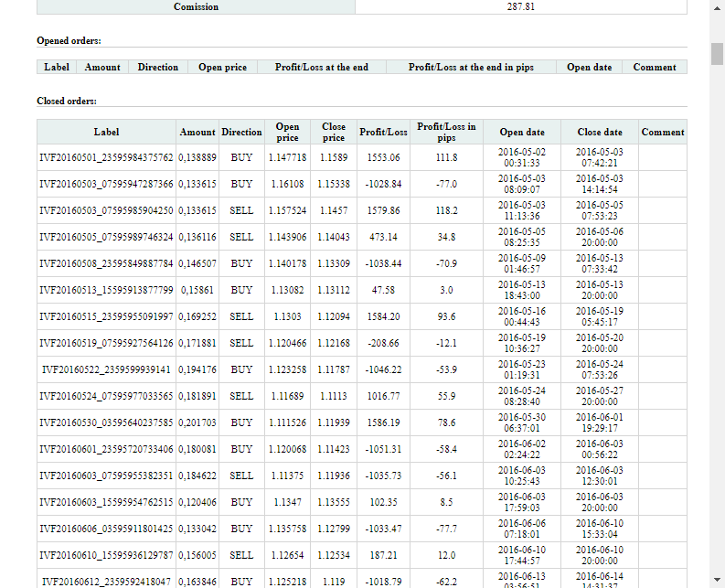Select label IVF20160530_03595640237585
This screenshot has width=725, height=588.
[x=106, y=422]
